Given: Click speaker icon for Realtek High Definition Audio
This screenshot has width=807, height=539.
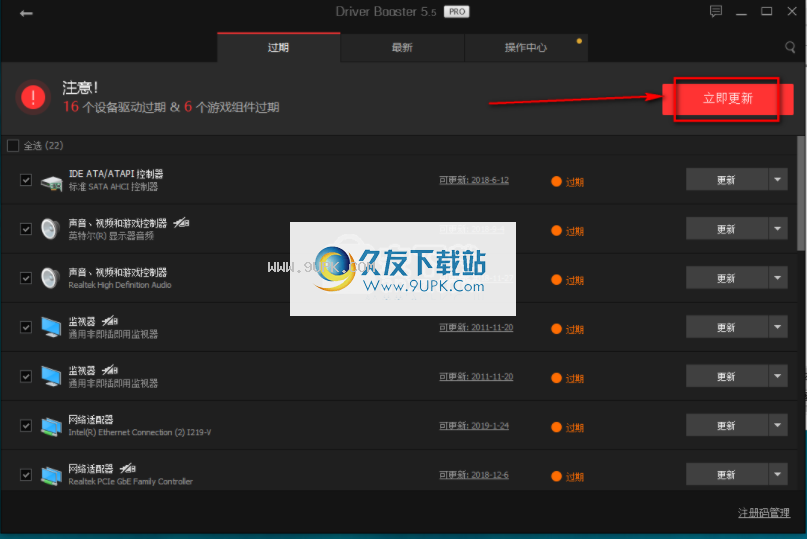Looking at the screenshot, I should coord(50,278).
